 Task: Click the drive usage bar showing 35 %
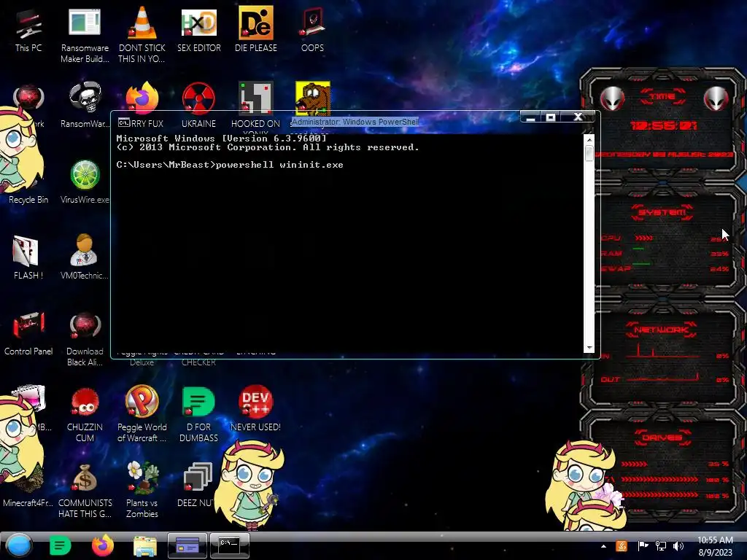(x=634, y=464)
